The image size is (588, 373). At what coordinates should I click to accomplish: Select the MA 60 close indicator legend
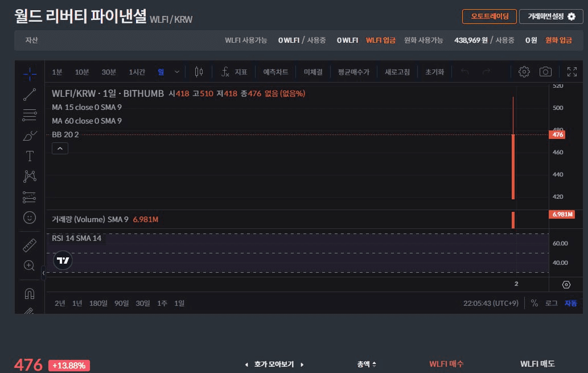(87, 121)
